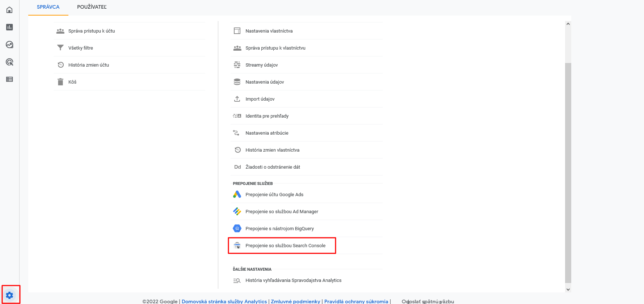The image size is (644, 304).
Task: Follow the Zmluvné podmienky footer link
Action: 295,301
